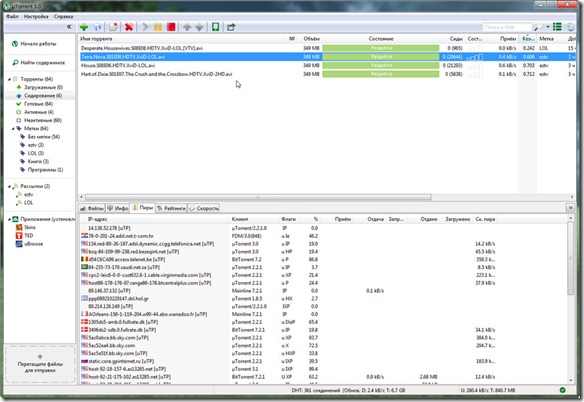The height and width of the screenshot is (402, 584).
Task: Collapse the Торренты (64) tree node
Action: point(9,79)
